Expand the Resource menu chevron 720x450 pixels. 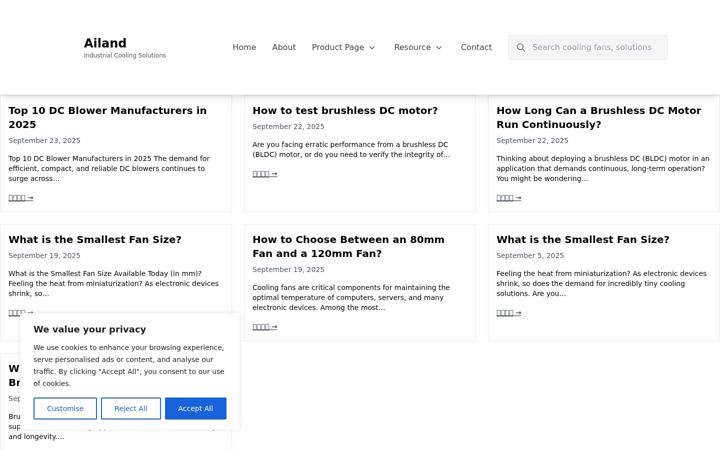pyautogui.click(x=439, y=47)
